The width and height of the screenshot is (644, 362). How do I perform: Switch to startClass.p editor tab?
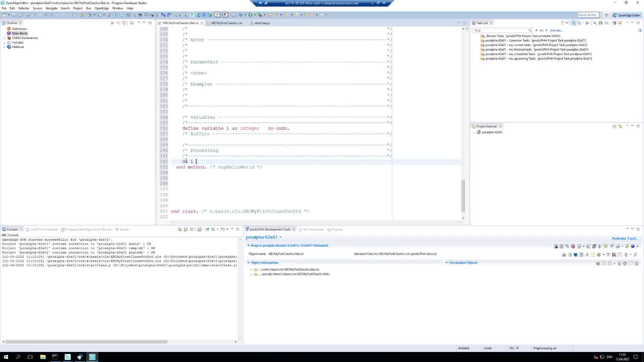click(262, 23)
